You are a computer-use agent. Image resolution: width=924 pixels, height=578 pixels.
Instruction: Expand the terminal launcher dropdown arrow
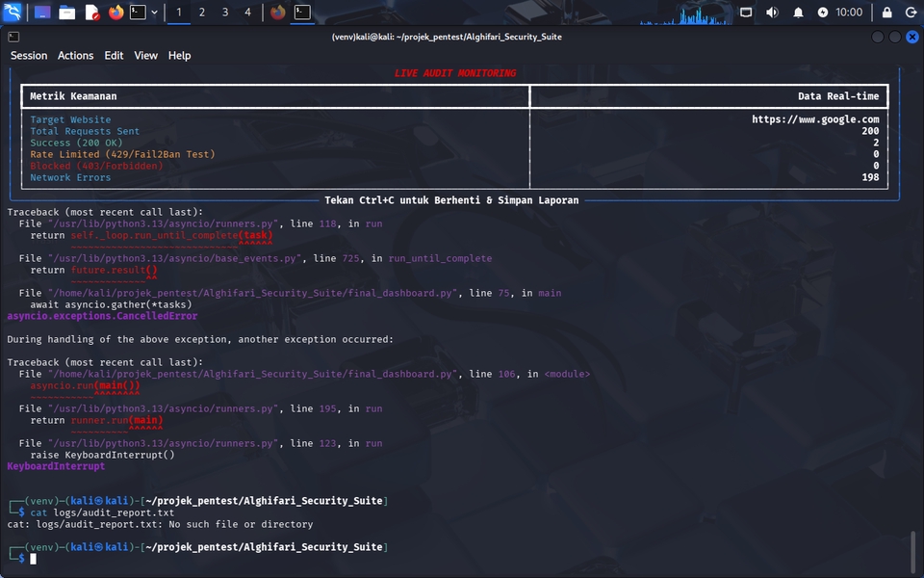click(x=154, y=12)
